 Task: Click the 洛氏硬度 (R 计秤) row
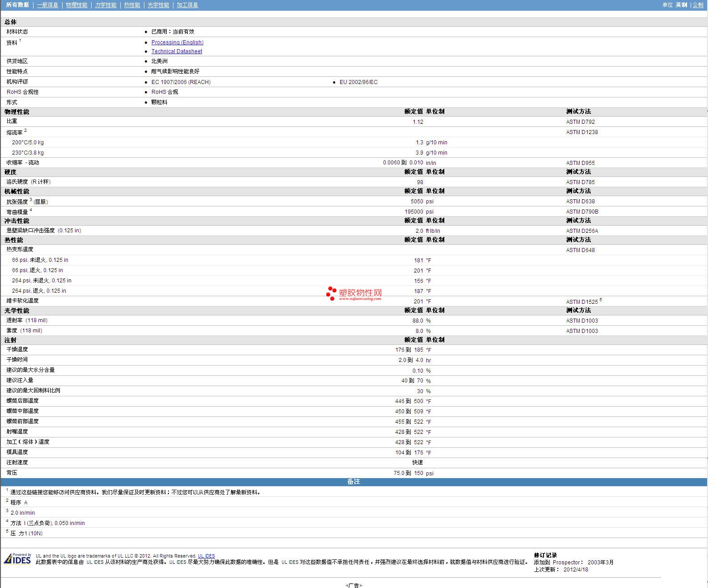coord(354,182)
